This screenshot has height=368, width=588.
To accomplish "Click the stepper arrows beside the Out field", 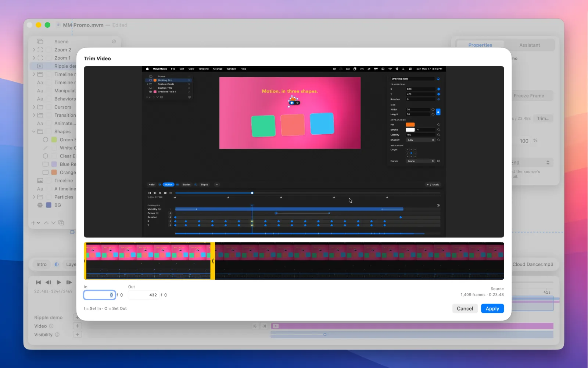I will click(x=166, y=295).
